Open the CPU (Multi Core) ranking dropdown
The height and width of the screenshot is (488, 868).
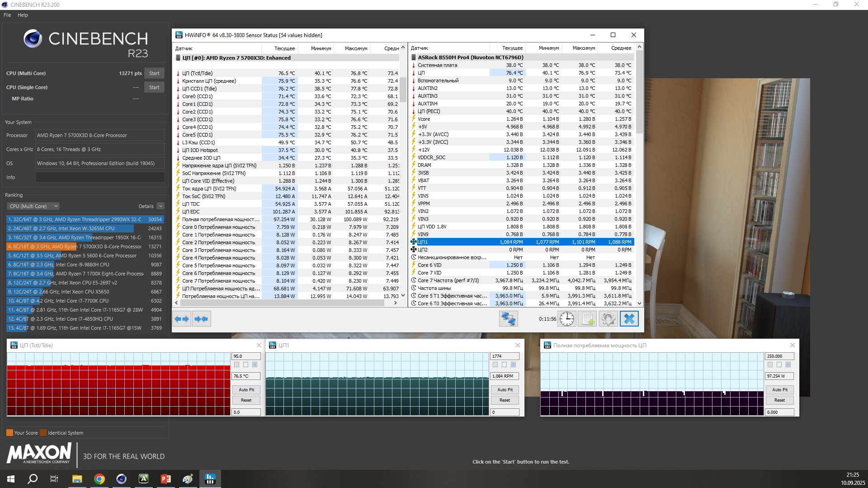click(33, 206)
